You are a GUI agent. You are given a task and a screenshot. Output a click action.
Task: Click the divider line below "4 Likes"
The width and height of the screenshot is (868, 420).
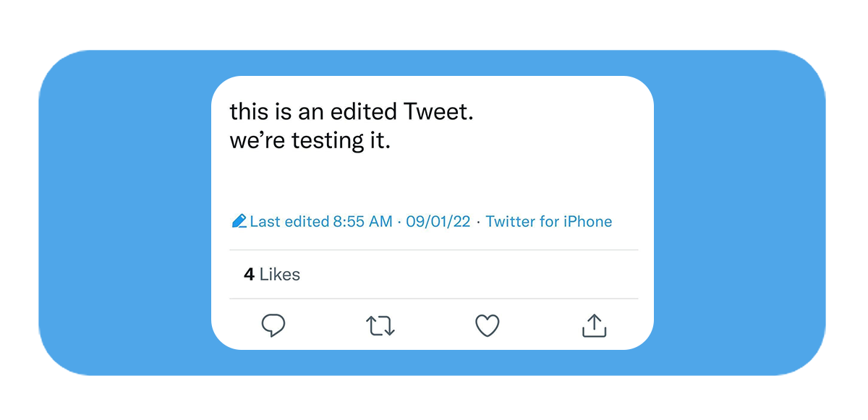pyautogui.click(x=434, y=299)
